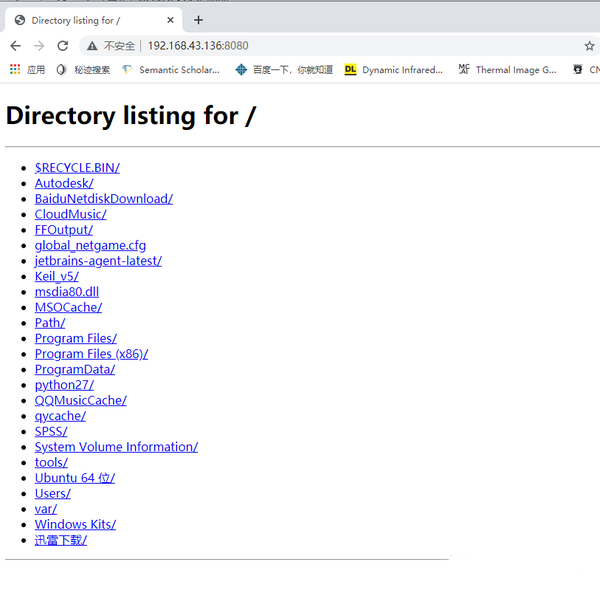Open the MSOCache/ folder link
600x590 pixels.
(68, 307)
